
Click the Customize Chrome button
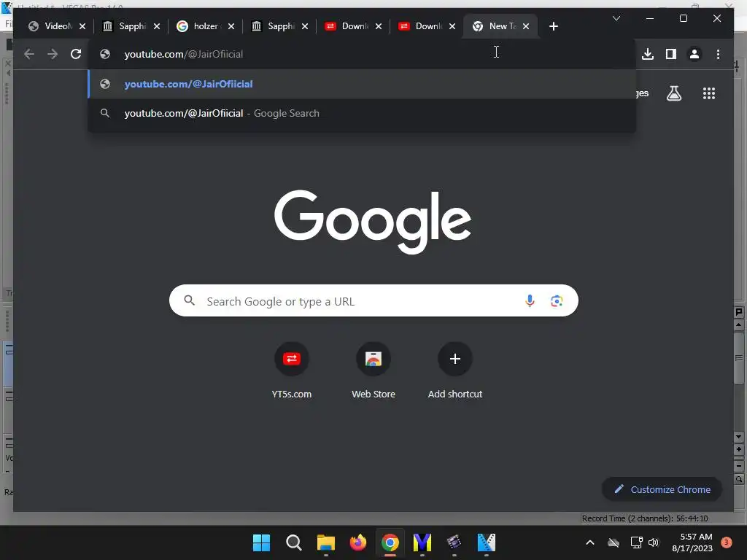(662, 489)
